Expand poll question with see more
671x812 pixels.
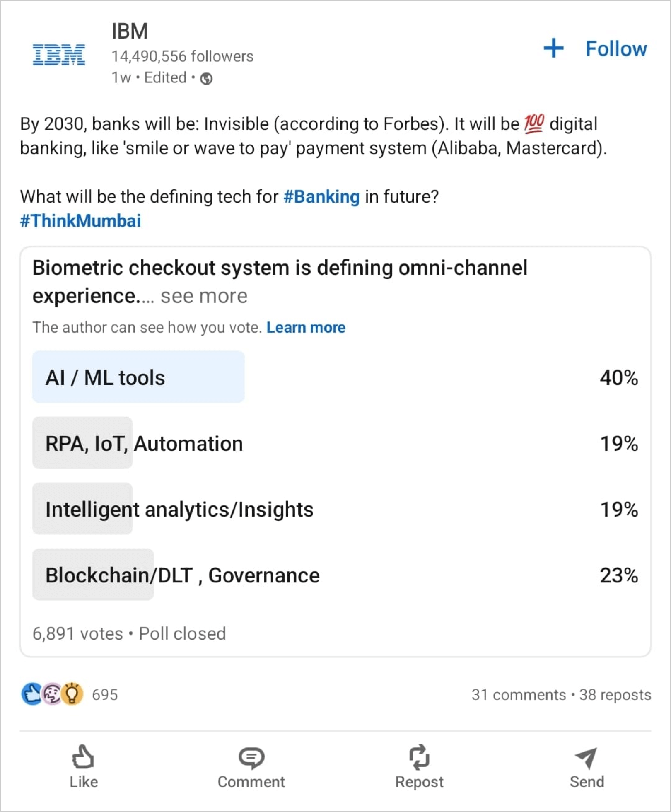point(204,296)
